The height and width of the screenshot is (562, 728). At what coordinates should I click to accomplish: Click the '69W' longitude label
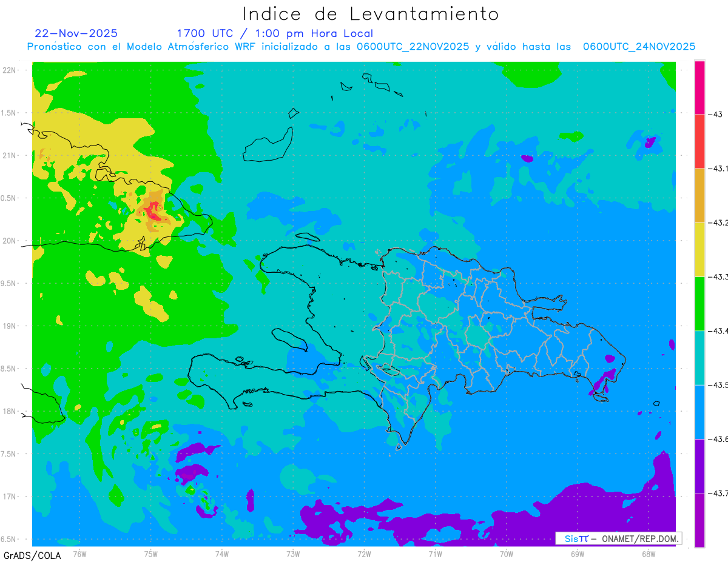pos(578,554)
